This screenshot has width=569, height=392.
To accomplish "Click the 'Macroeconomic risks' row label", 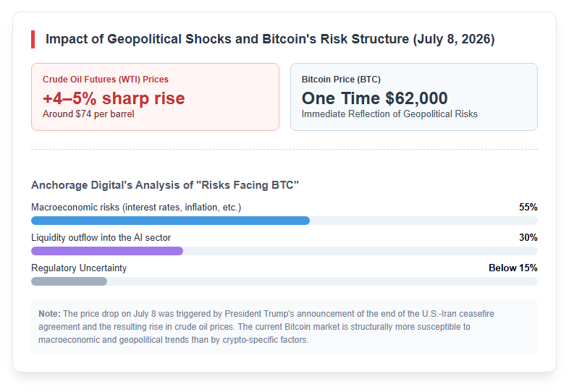I will pyautogui.click(x=136, y=207).
